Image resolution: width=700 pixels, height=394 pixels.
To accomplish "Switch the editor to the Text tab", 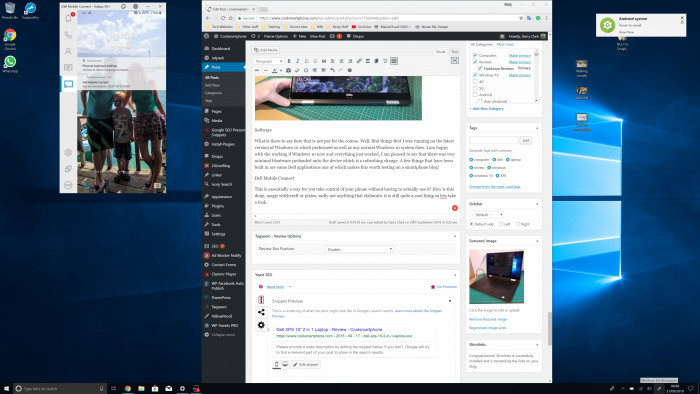I will coord(454,51).
